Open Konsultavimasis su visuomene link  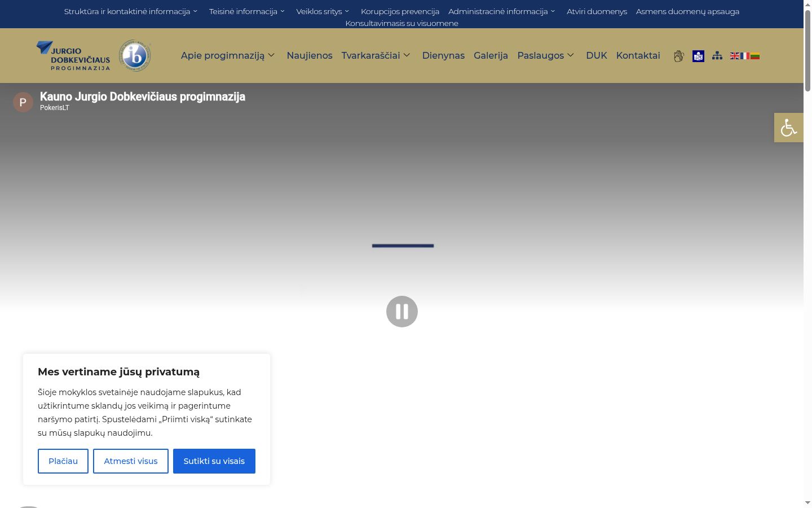click(401, 23)
